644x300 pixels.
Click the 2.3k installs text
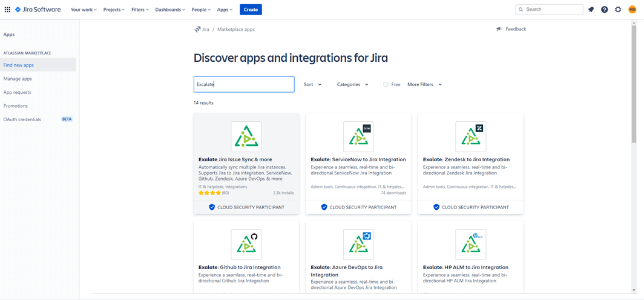[x=283, y=193]
